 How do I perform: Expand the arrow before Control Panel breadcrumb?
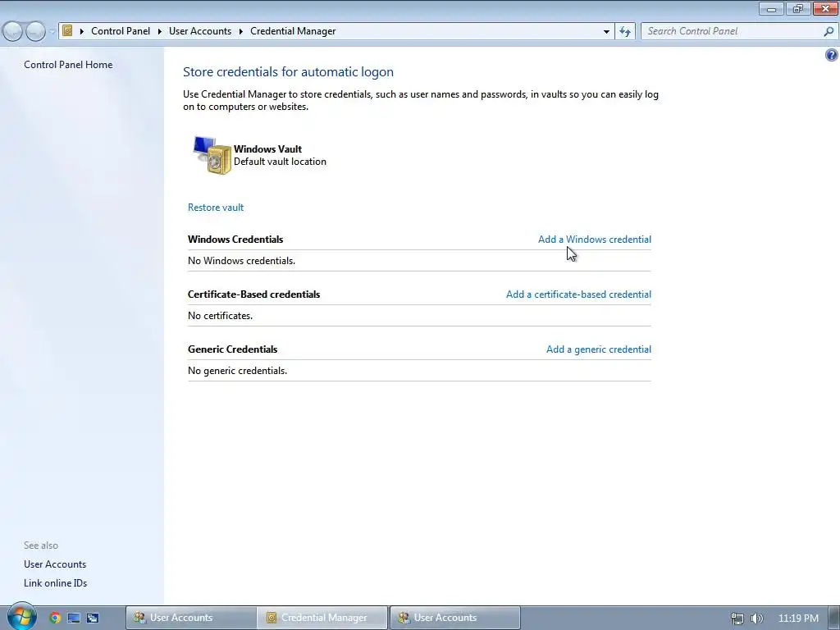pyautogui.click(x=81, y=31)
